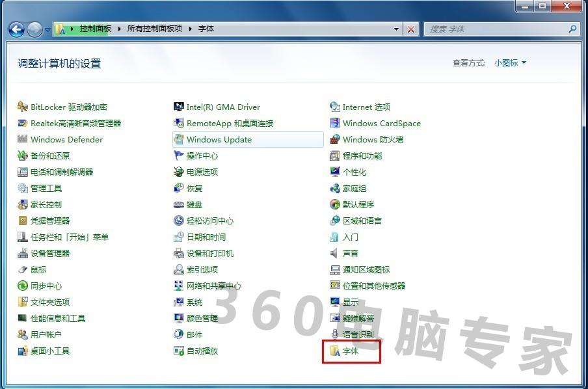588x389 pixels.
Task: Open the 自动播放 link
Action: click(202, 351)
